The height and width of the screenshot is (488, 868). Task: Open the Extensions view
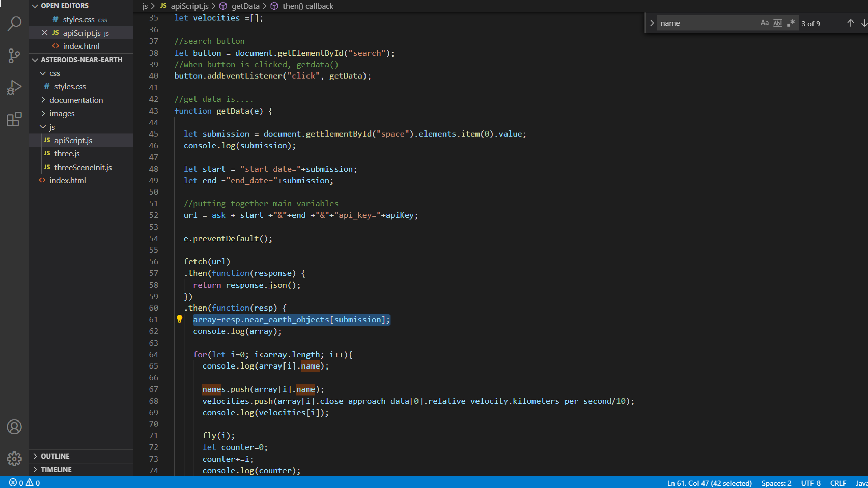click(14, 119)
